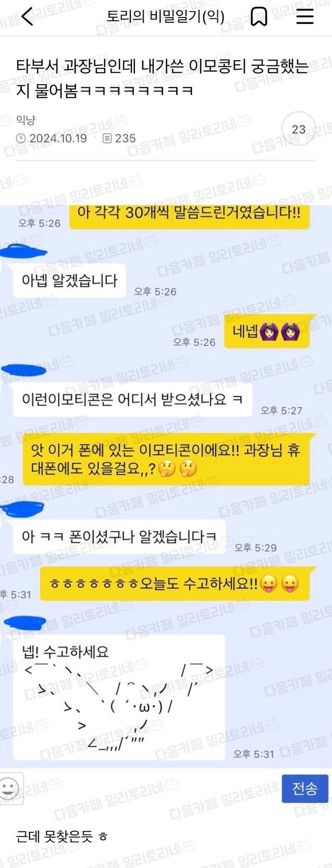Click the 아넵 알겠습니다 message bubble
Screen dimensions: 332x868
[x=70, y=281]
